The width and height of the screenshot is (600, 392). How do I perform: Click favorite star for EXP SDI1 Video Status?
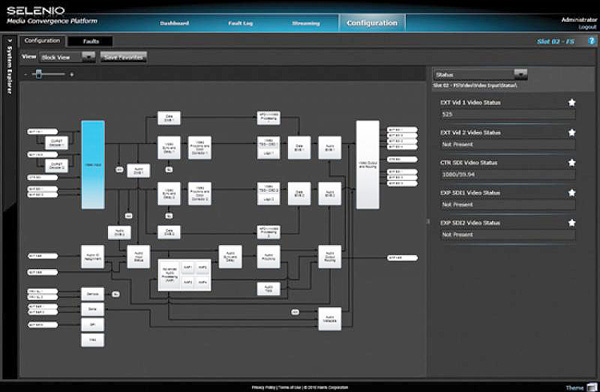tap(572, 193)
